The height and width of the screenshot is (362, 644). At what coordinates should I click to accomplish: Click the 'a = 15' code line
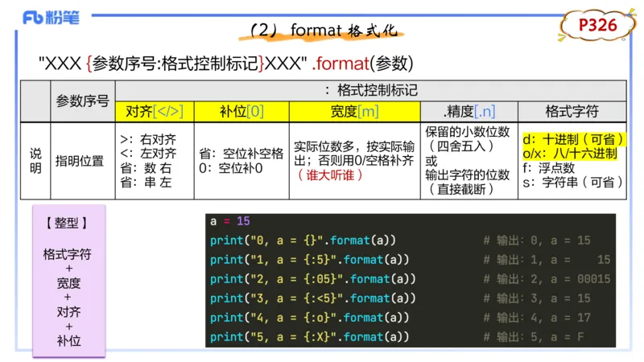click(230, 221)
